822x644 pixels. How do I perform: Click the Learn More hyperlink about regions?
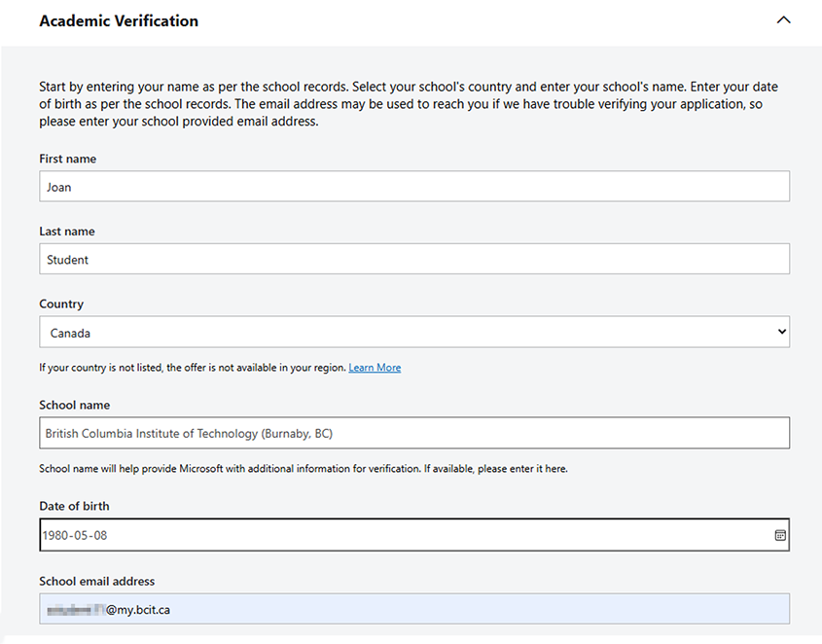tap(374, 368)
